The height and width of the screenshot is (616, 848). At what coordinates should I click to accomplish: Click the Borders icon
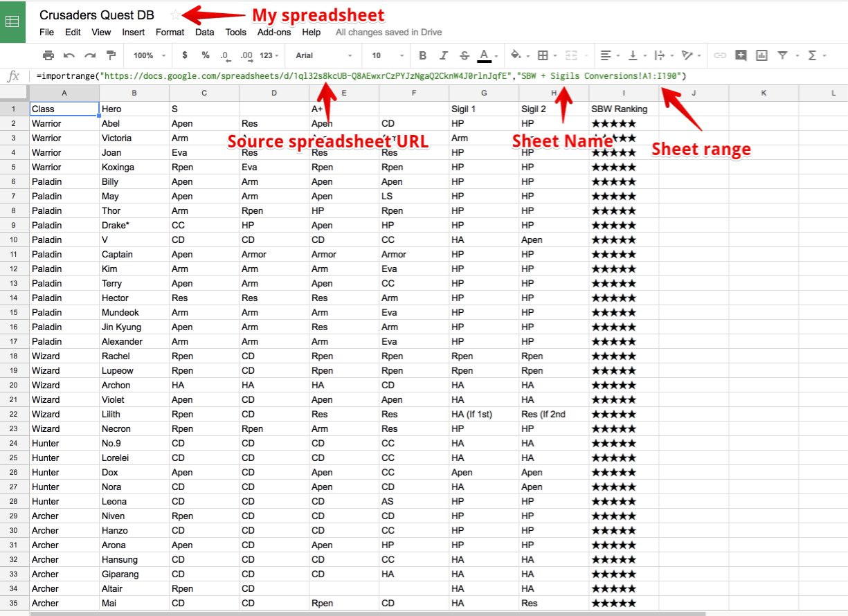click(x=544, y=53)
